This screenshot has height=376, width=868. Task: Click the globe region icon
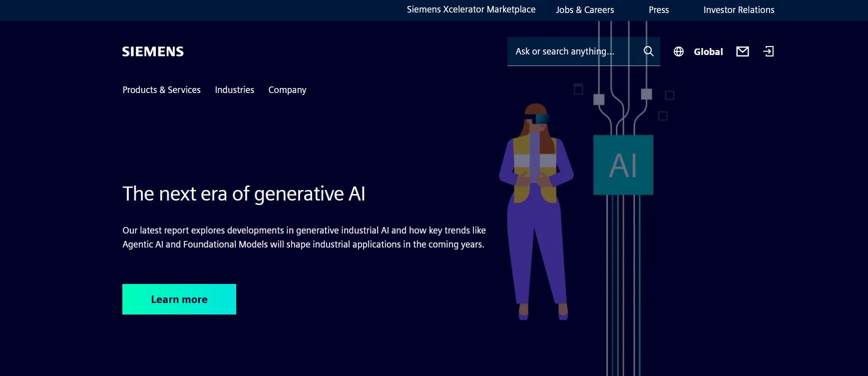click(678, 51)
